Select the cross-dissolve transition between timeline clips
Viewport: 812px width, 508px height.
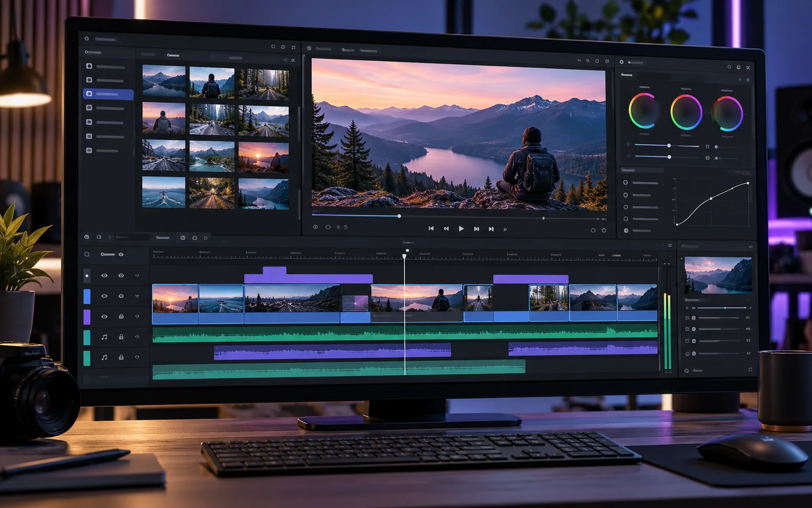click(x=355, y=303)
